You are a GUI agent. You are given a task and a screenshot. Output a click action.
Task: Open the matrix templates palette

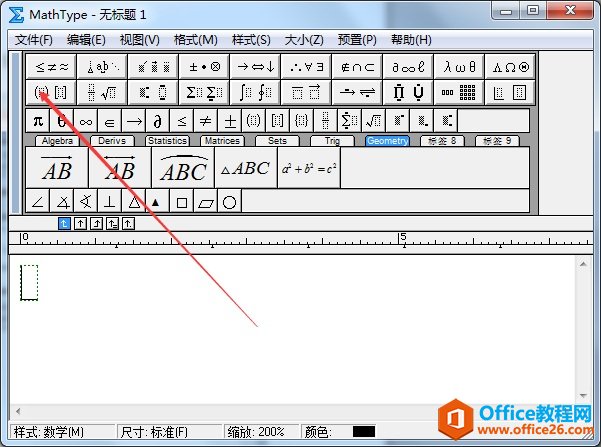[459, 92]
